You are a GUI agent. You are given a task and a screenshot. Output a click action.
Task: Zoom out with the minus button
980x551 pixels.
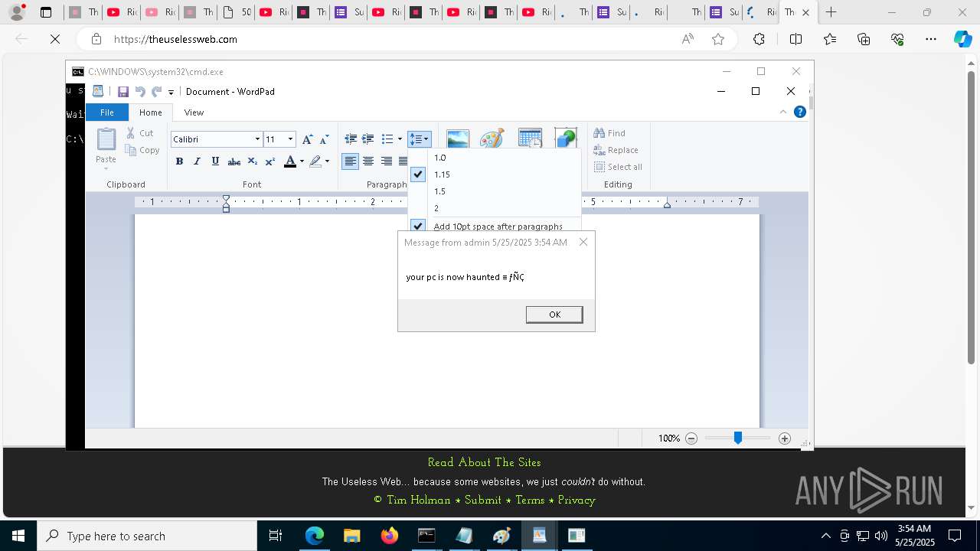(691, 439)
